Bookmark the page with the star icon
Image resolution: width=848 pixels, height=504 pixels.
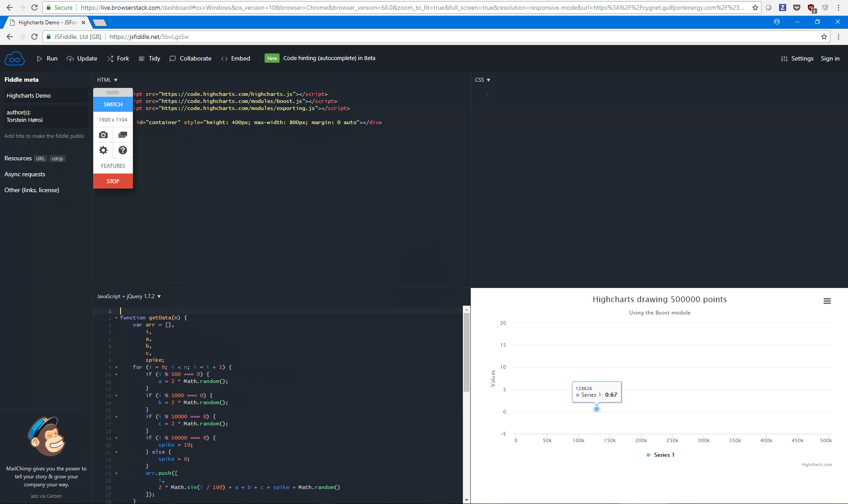point(824,37)
